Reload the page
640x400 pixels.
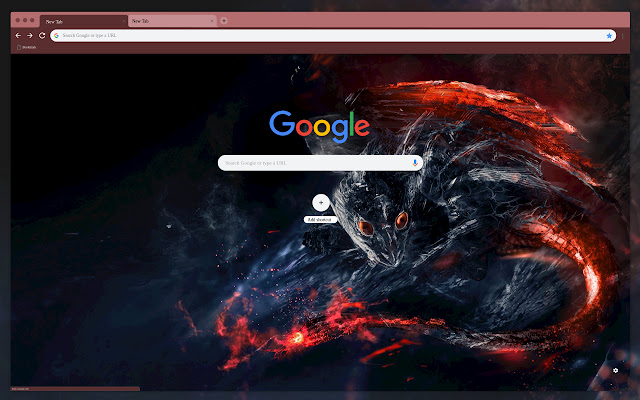(x=42, y=36)
